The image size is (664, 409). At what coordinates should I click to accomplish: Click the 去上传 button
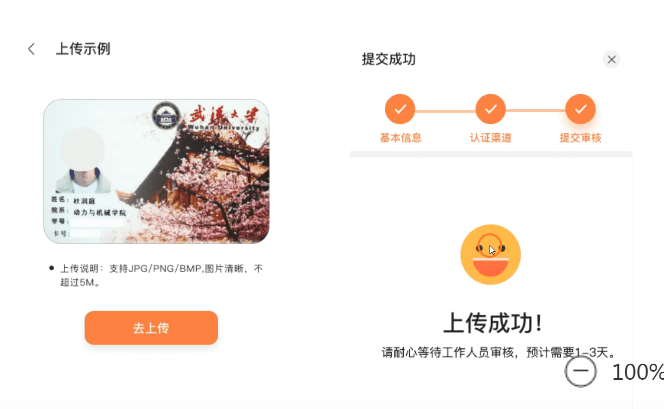(151, 328)
